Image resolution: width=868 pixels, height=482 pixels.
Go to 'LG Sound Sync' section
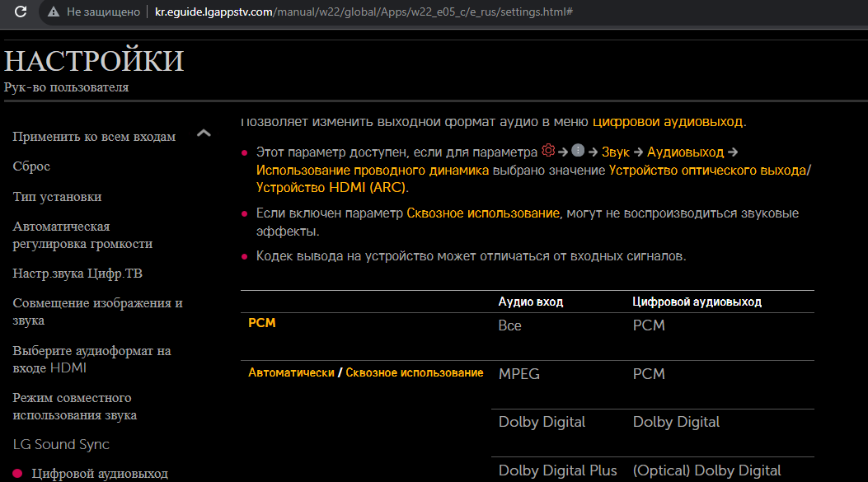[61, 445]
